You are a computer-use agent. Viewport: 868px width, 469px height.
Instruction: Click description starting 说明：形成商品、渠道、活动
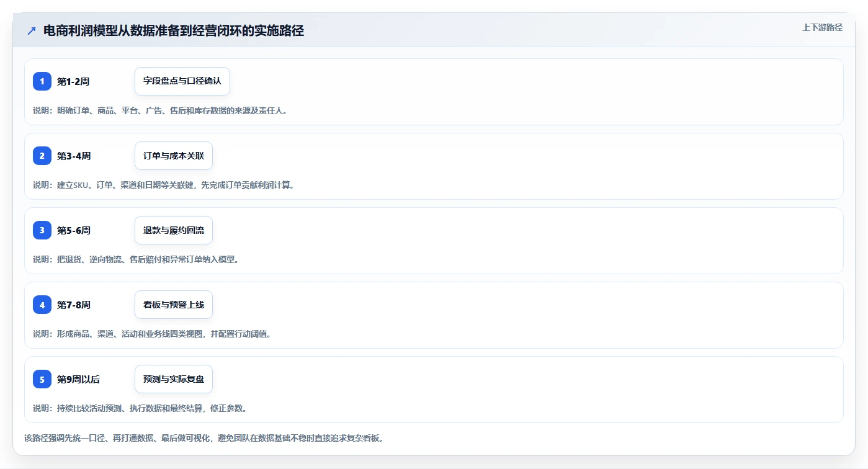152,334
